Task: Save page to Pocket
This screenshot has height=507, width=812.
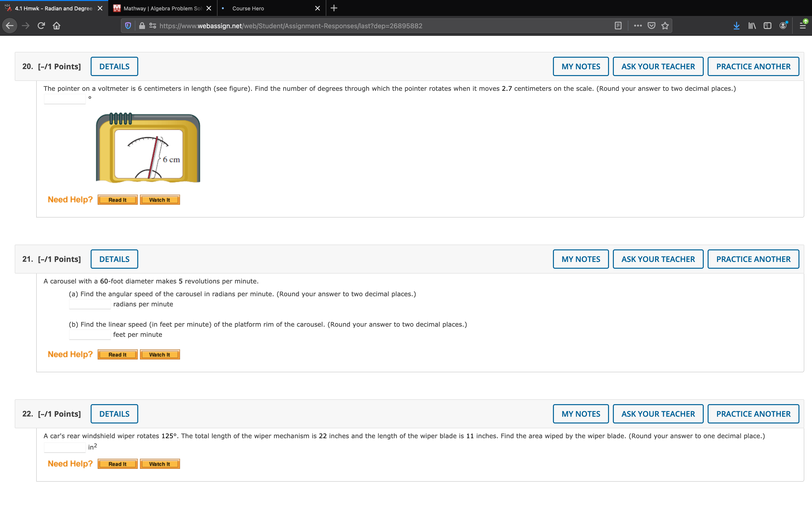Action: tap(652, 26)
